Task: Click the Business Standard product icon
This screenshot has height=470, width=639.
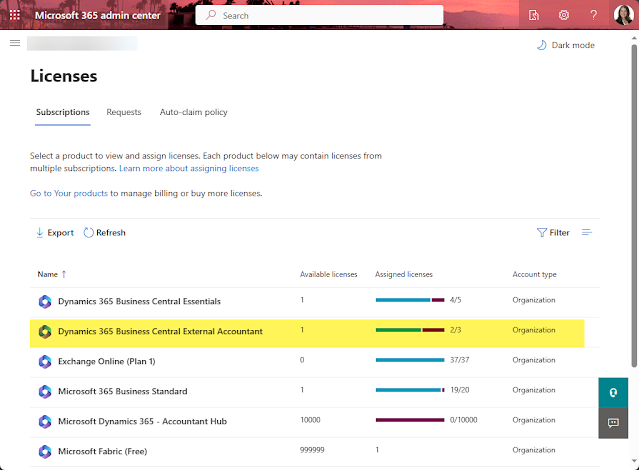Action: (45, 392)
